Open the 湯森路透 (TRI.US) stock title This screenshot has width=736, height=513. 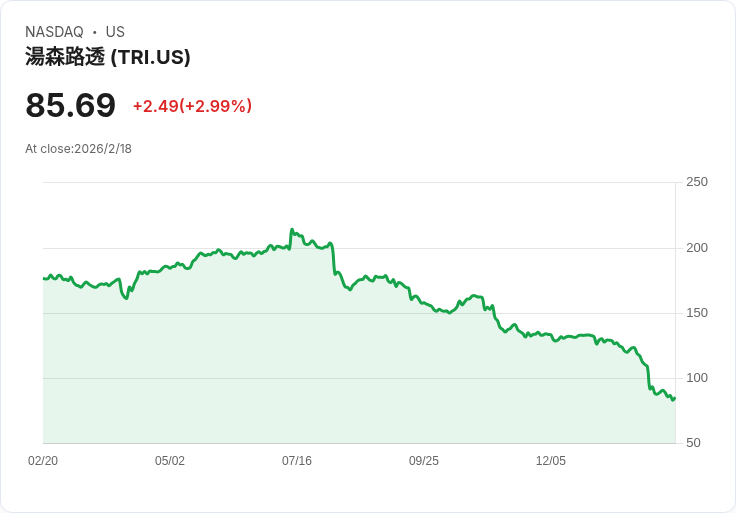click(x=108, y=57)
